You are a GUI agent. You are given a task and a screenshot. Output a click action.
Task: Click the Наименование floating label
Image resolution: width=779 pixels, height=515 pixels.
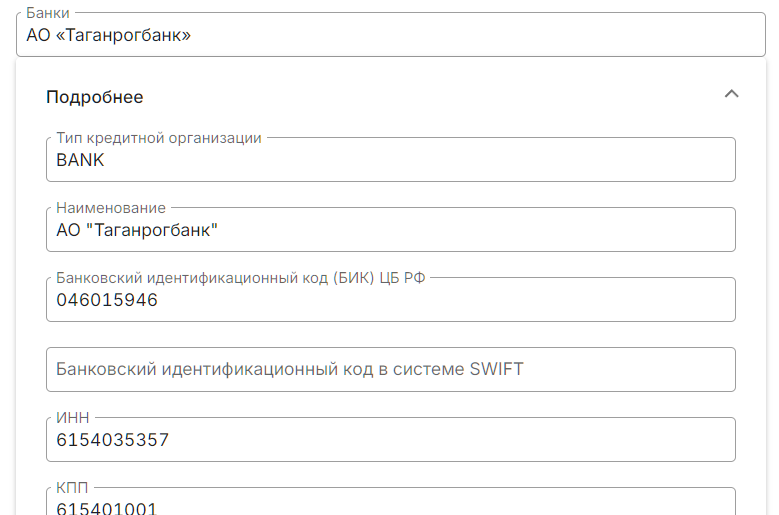[111, 208]
